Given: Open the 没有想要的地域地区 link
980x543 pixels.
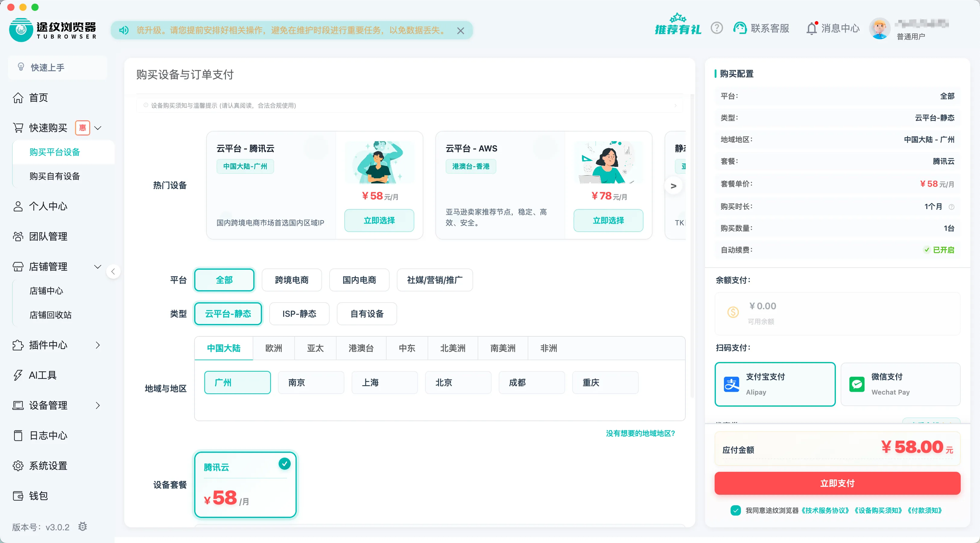Looking at the screenshot, I should [x=640, y=433].
